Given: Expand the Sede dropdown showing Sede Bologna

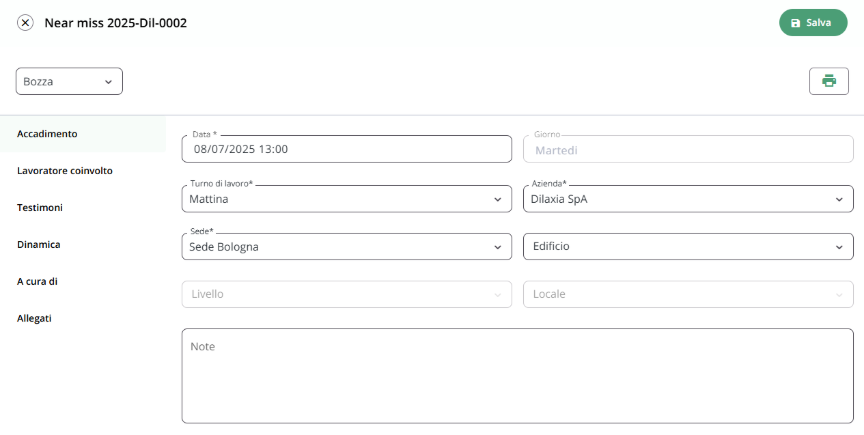Looking at the screenshot, I should click(x=347, y=246).
